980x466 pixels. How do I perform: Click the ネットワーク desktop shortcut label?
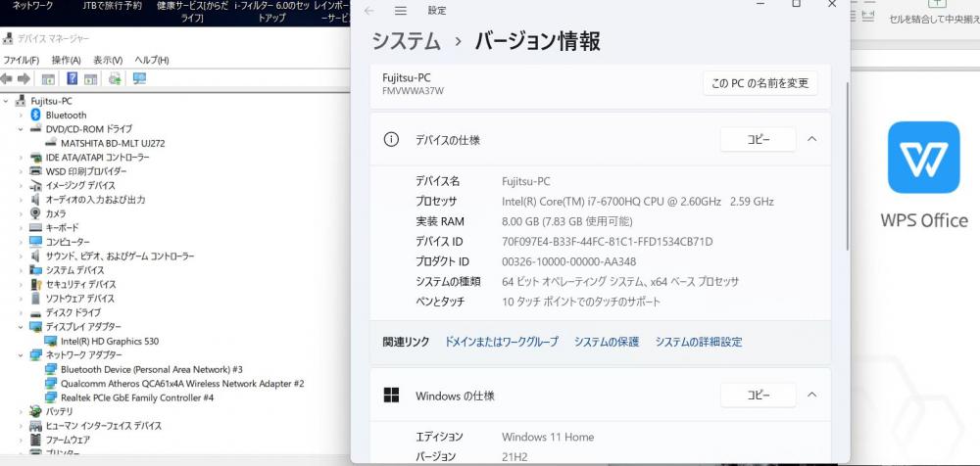coord(33,6)
